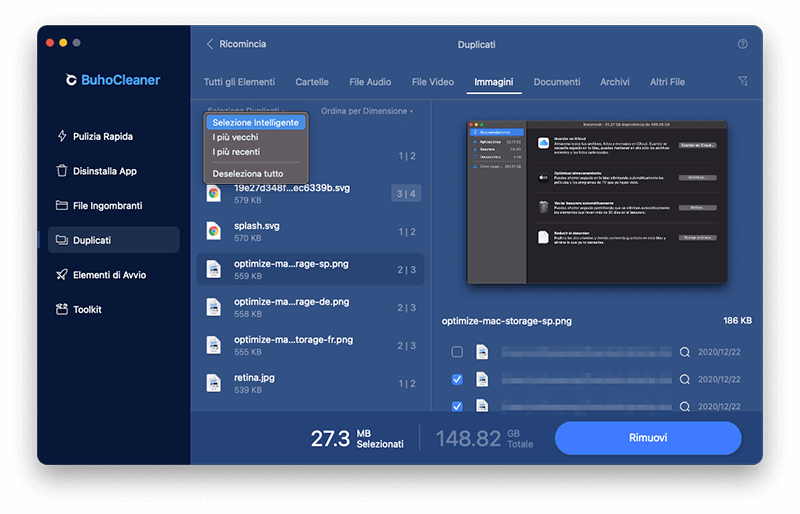Viewport: 800px width, 514px height.
Task: Reveal first duplicate with magnifier icon
Action: 685,352
